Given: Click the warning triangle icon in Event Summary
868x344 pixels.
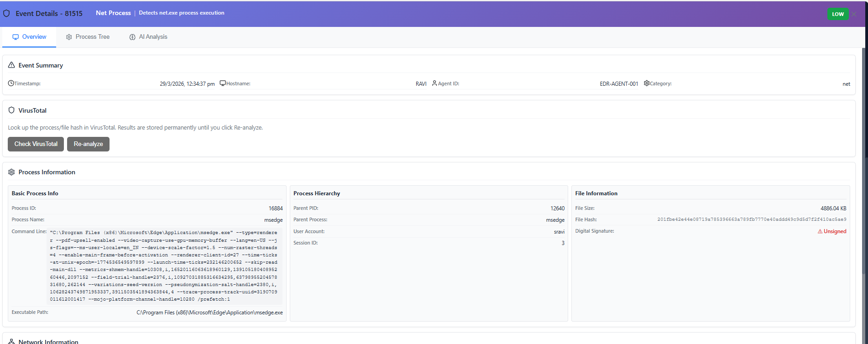Looking at the screenshot, I should click(11, 65).
